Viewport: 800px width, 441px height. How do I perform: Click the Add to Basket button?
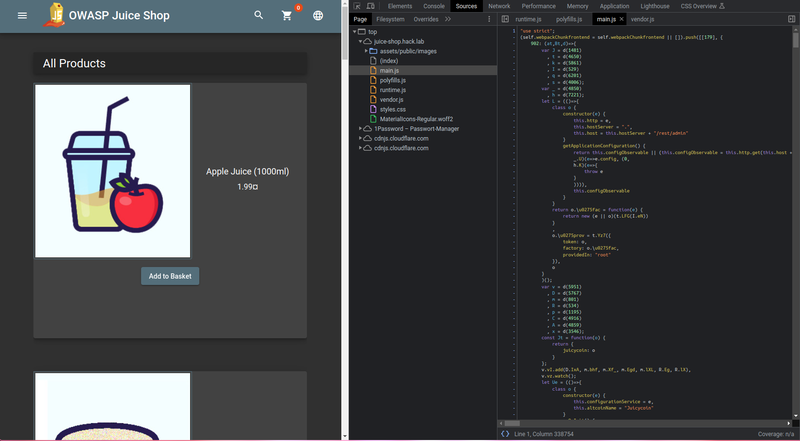170,276
